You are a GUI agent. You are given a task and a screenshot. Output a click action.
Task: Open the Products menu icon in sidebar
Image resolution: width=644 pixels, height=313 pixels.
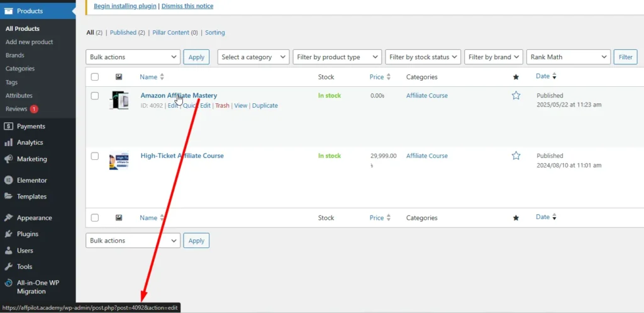coord(8,11)
